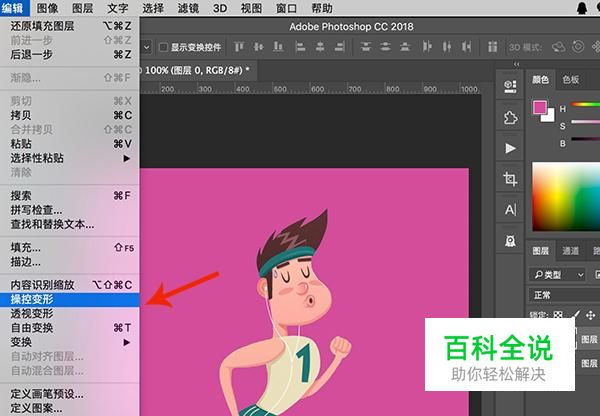This screenshot has width=600, height=416.
Task: Click distribute horizontal centers icon
Action: point(447,47)
